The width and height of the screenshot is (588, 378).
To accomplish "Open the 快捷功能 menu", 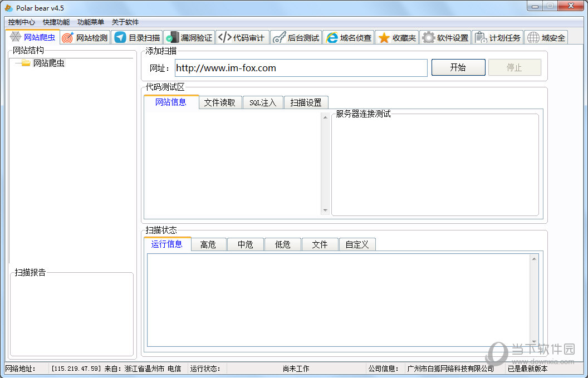I will [x=56, y=22].
